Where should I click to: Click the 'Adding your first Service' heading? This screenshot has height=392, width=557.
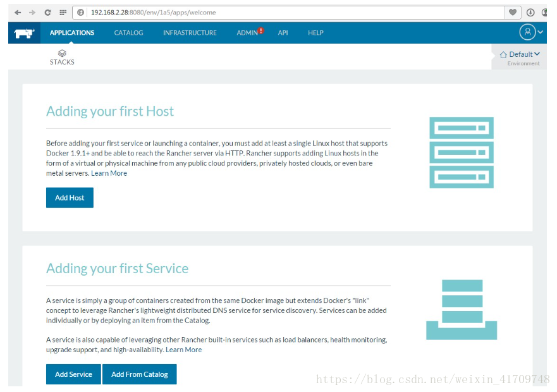[x=117, y=268]
